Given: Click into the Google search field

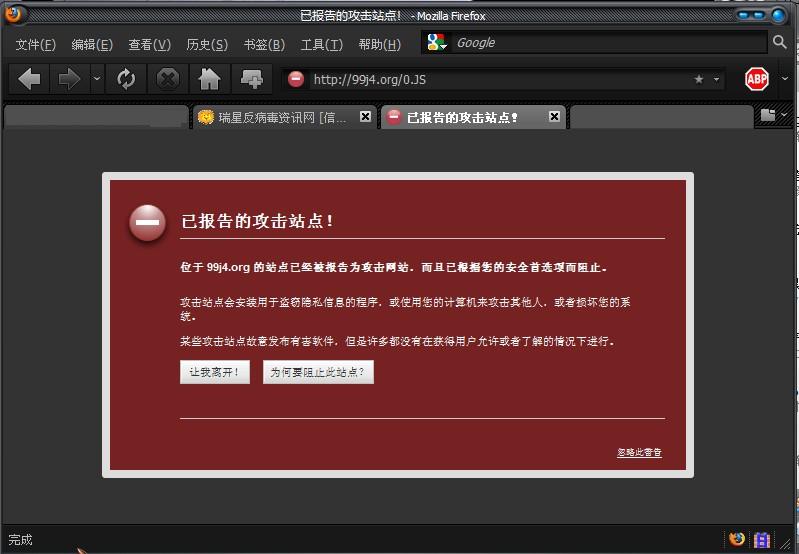Looking at the screenshot, I should [609, 42].
